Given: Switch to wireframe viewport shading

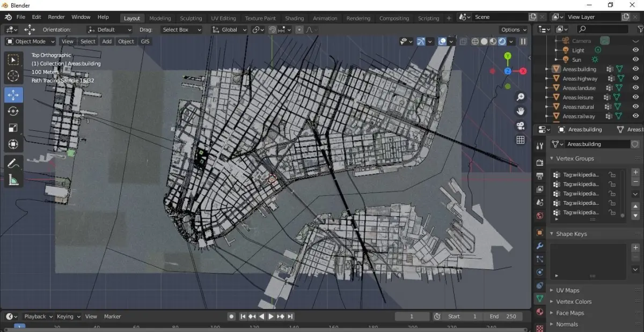Looking at the screenshot, I should pos(475,41).
